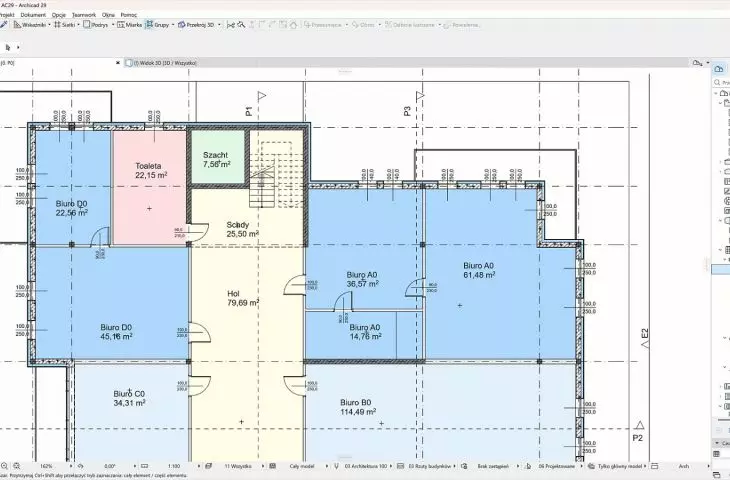Toggle the Miarka ruler

[x=129, y=25]
